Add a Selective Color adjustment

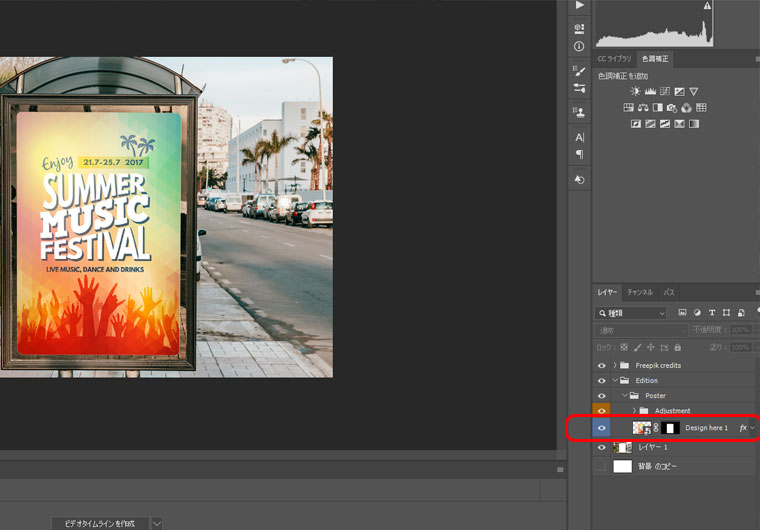point(680,124)
